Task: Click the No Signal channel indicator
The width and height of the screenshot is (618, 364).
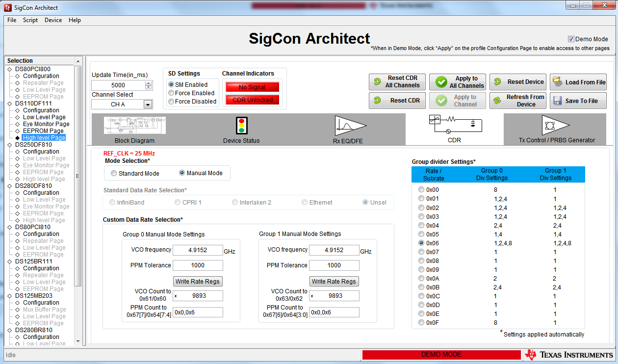Action: [x=252, y=87]
